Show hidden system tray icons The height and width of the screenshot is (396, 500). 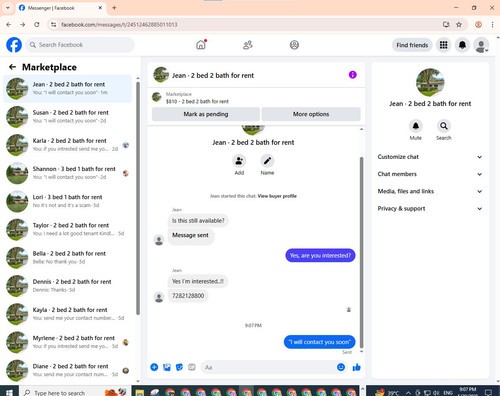click(x=408, y=393)
